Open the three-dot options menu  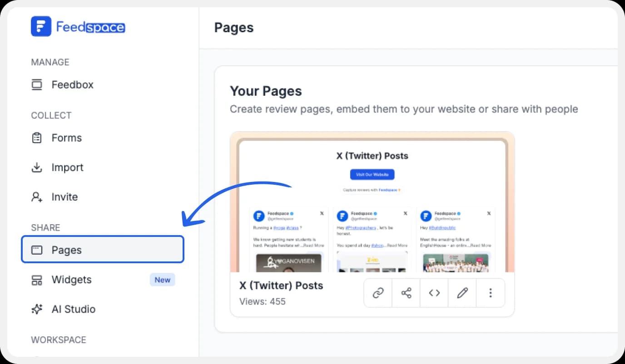[x=490, y=293]
